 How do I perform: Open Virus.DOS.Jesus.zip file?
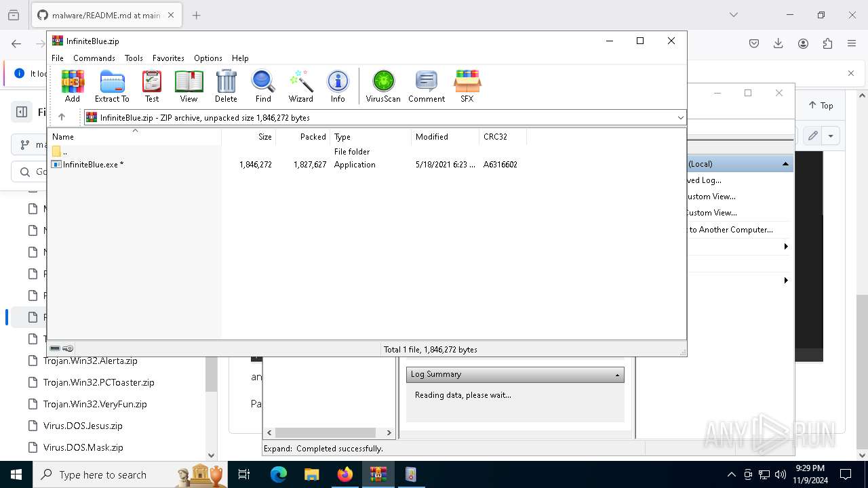click(x=83, y=426)
